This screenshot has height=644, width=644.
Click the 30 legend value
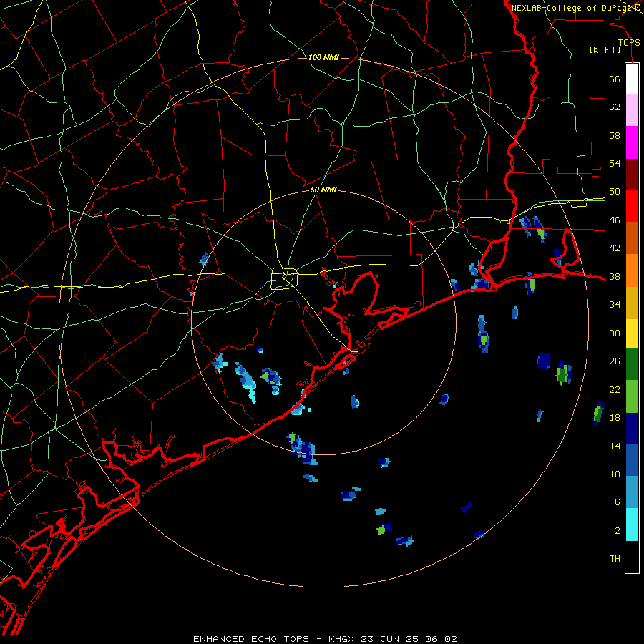tap(615, 333)
